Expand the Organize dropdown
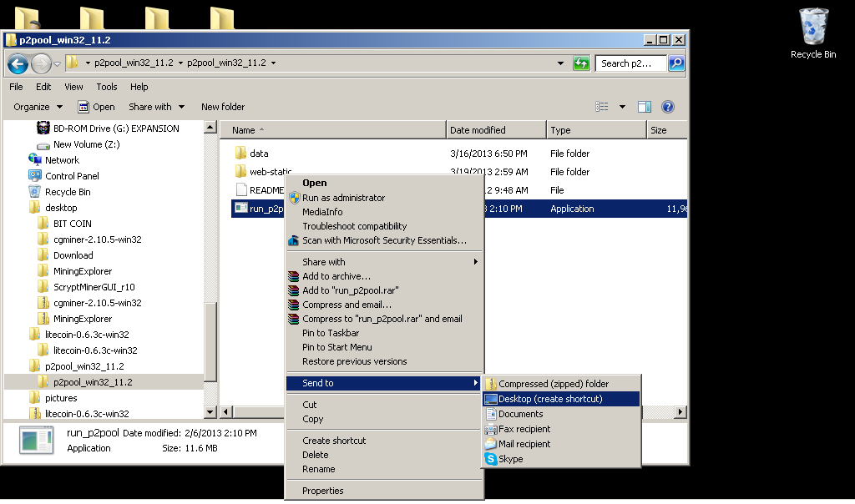 tap(38, 107)
